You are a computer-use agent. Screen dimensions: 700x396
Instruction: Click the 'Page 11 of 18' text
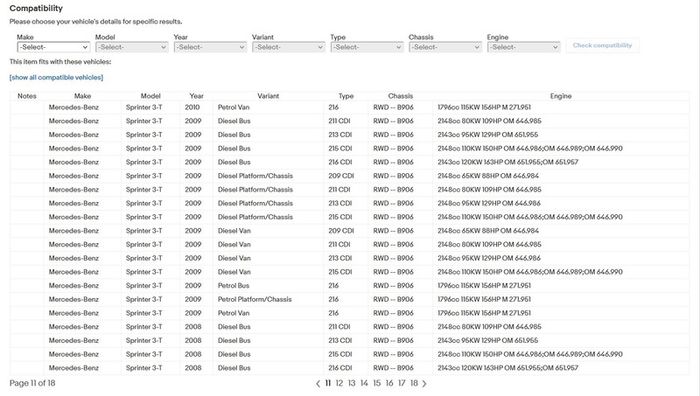[x=32, y=383]
